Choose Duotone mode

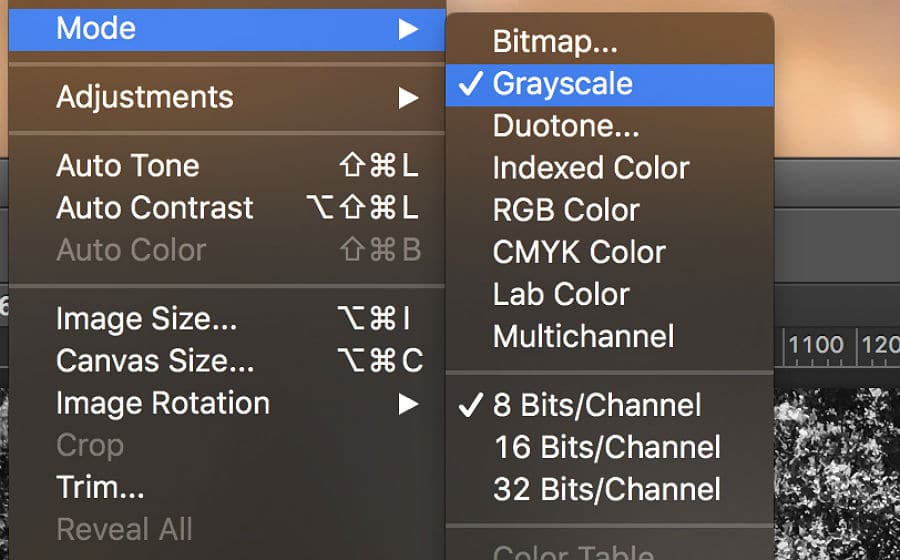coord(565,126)
